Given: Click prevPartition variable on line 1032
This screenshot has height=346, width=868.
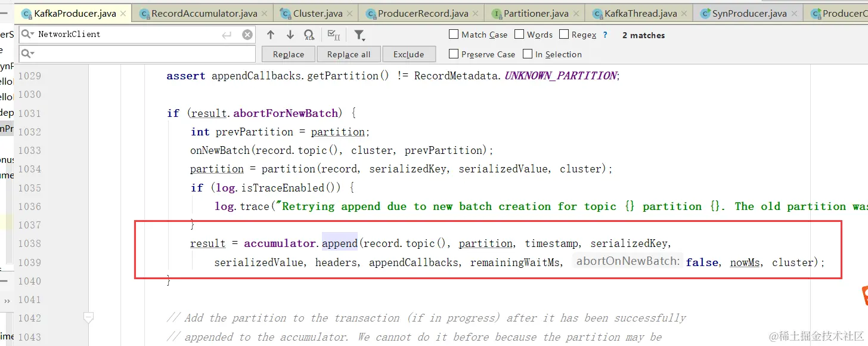Looking at the screenshot, I should [x=255, y=132].
